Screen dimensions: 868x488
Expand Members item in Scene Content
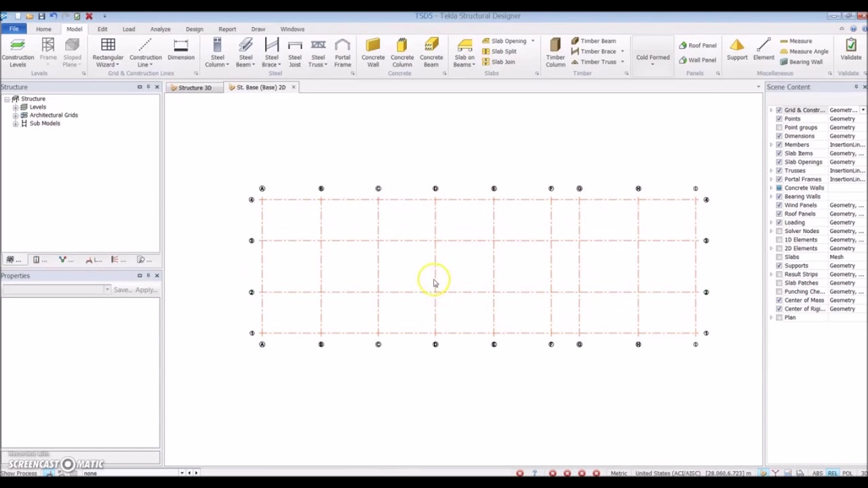click(x=771, y=145)
